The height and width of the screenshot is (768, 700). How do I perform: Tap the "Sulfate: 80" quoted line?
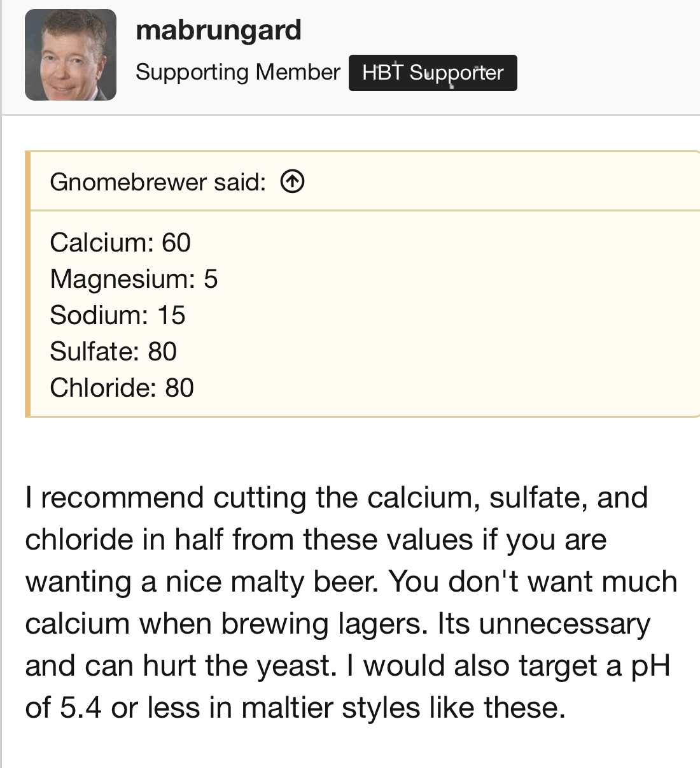point(113,352)
